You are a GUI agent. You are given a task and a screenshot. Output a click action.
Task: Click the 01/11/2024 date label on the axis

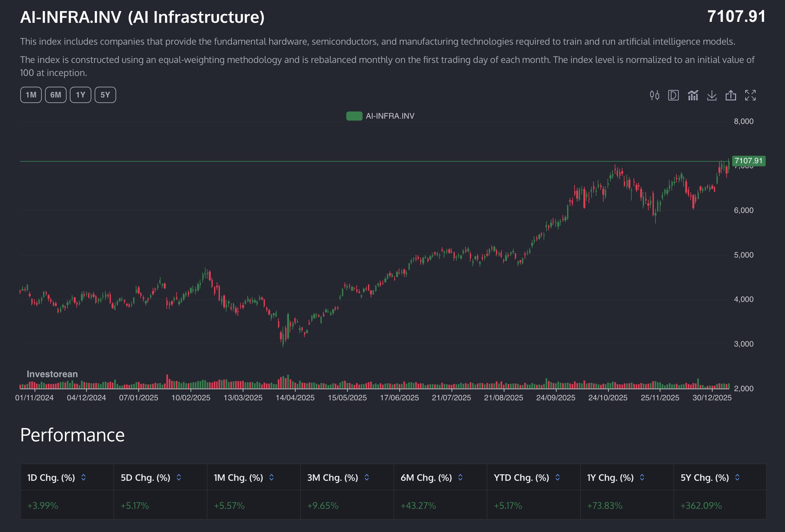click(x=35, y=398)
